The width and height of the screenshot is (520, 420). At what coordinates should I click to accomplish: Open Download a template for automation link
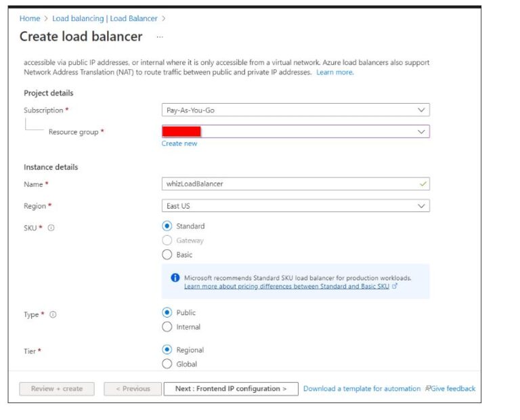(x=362, y=389)
